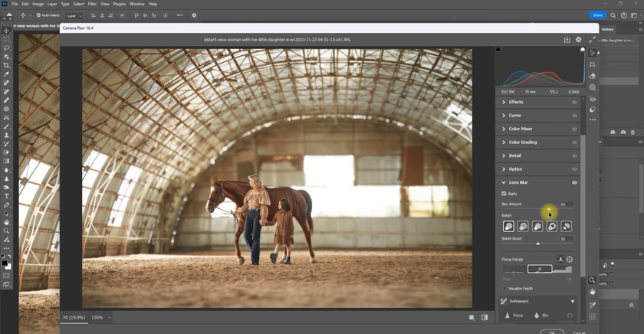This screenshot has height=334, width=644.
Task: Select the Healing eraser tool in Camera Raw
Action: click(x=592, y=76)
